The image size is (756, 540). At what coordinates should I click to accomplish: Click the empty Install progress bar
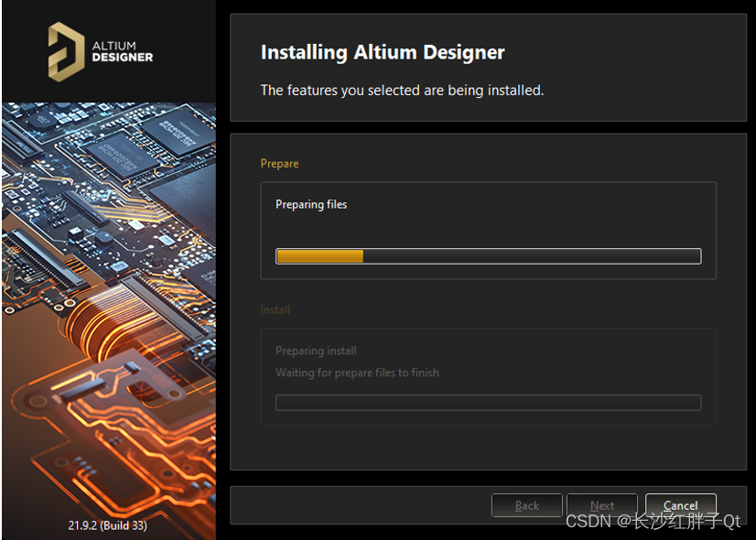pyautogui.click(x=488, y=403)
